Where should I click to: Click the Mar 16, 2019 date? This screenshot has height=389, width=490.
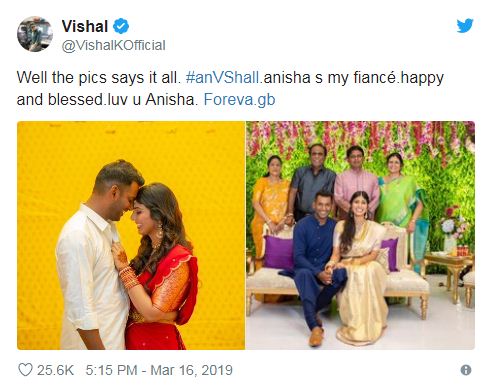[x=191, y=370]
